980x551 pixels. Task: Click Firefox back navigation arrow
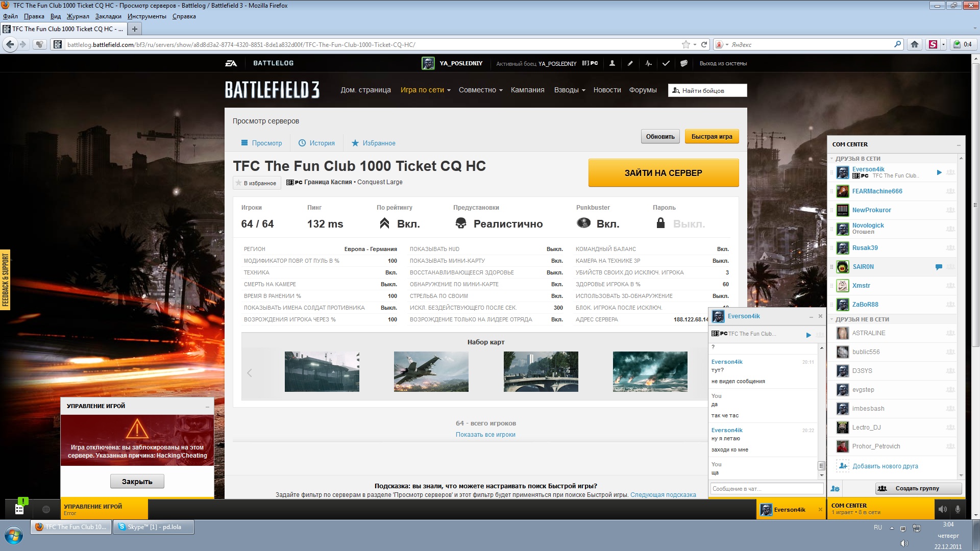10,44
